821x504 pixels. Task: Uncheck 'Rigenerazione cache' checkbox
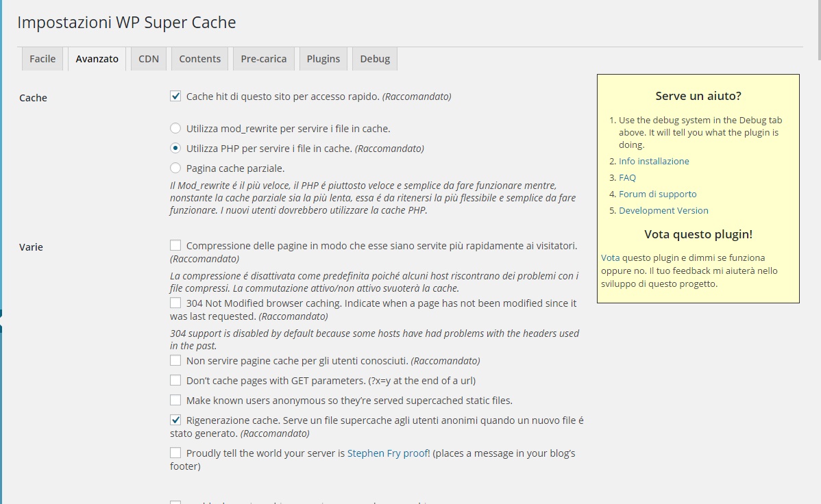tap(175, 420)
